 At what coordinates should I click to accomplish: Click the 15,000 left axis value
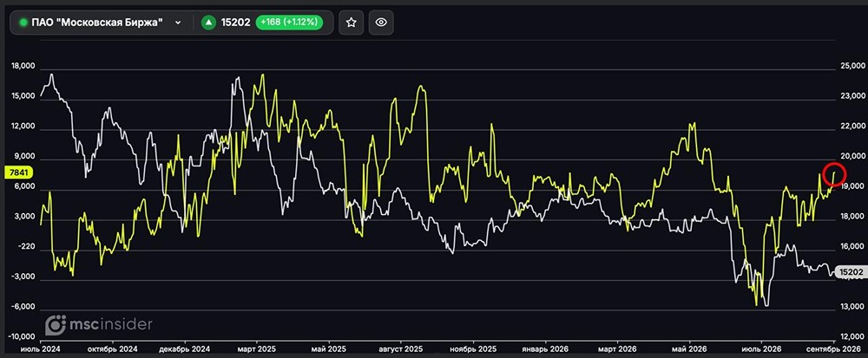coord(23,95)
